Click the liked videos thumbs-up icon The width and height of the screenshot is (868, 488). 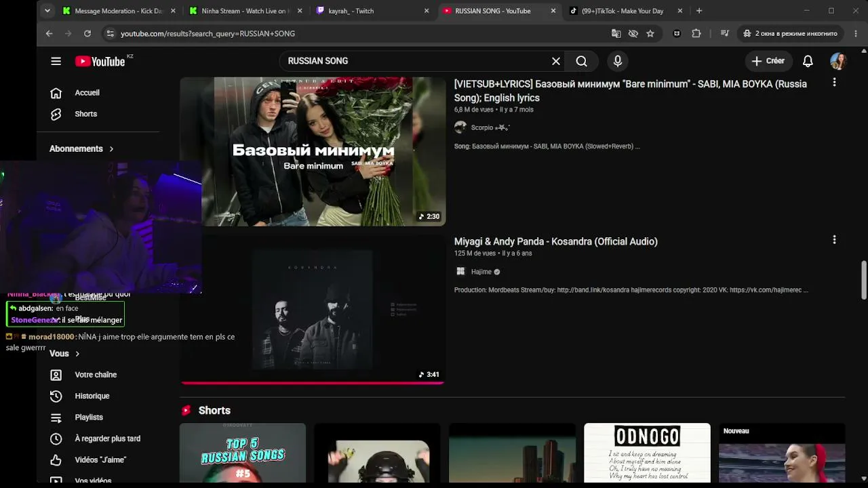[x=56, y=460]
